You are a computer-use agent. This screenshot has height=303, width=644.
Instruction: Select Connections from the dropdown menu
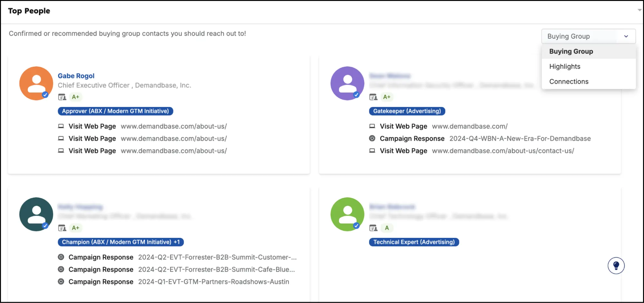tap(569, 82)
